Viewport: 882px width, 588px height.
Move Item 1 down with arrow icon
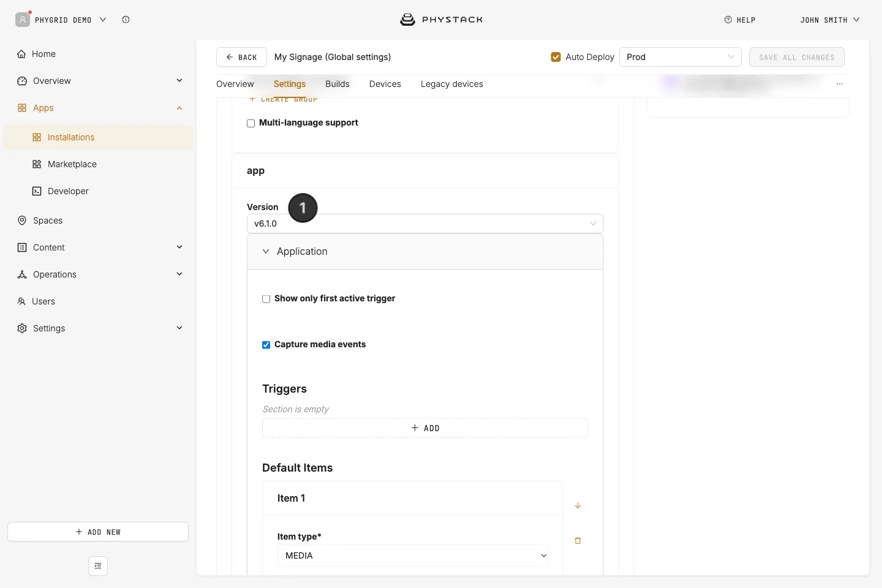click(578, 506)
